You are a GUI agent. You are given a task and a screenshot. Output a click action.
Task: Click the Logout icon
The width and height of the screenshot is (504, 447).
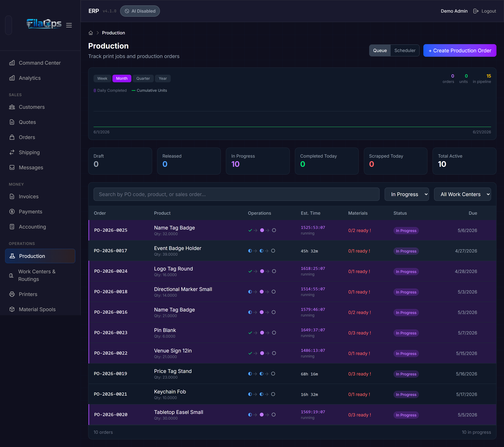coord(476,11)
